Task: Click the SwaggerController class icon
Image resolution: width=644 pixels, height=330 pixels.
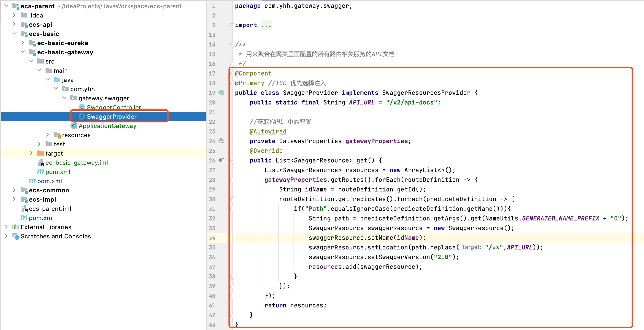Action: click(82, 107)
